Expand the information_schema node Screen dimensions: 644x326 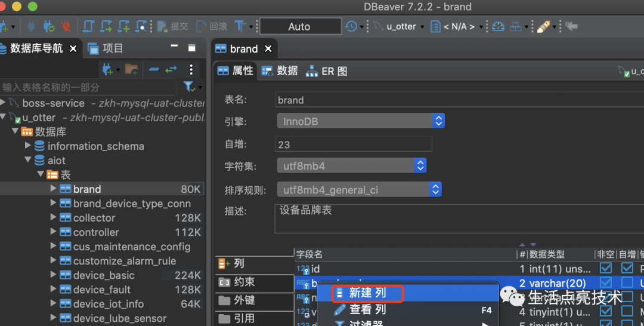(x=28, y=145)
